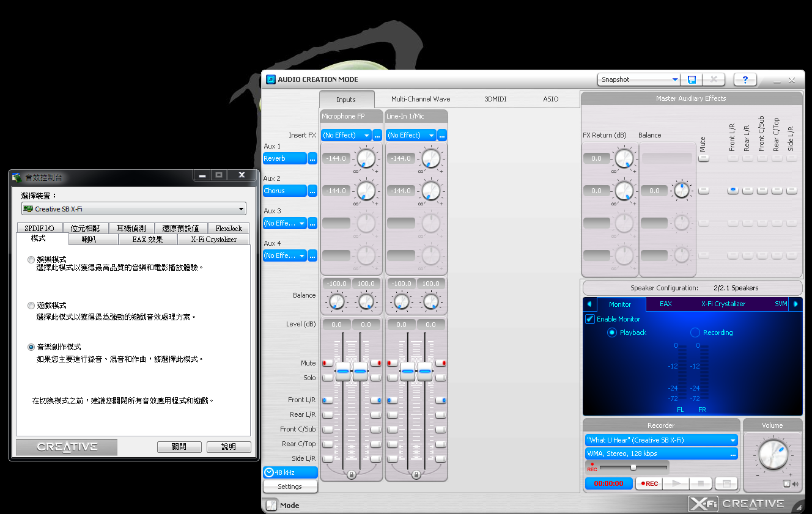Open the Snapshot dropdown
This screenshot has width=812, height=514.
[639, 79]
